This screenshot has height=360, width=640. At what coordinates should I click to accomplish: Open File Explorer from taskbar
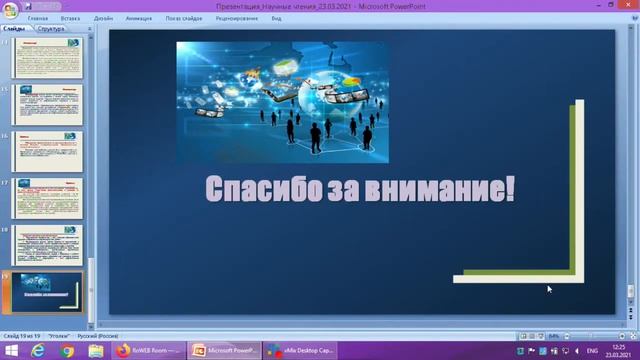[96, 351]
